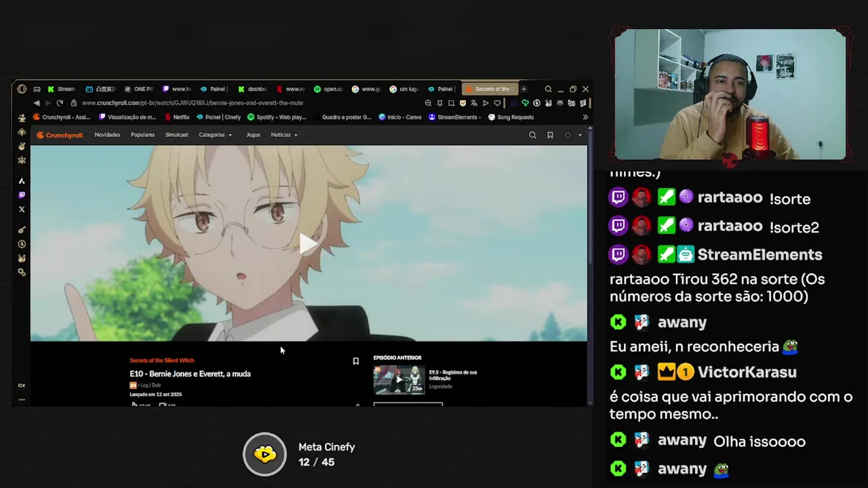The height and width of the screenshot is (488, 868).
Task: Click the Meta Cinefy camera icon
Action: coord(264,454)
